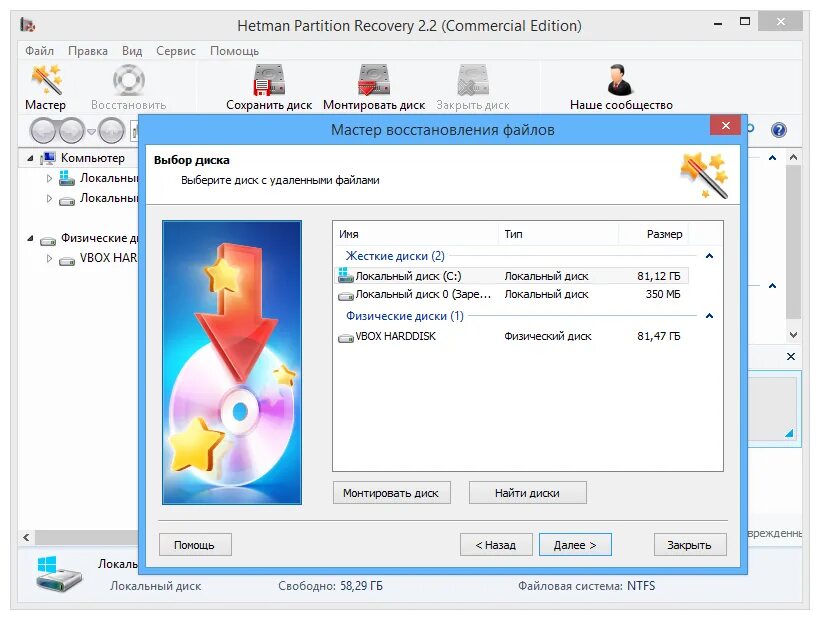The image size is (822, 627).
Task: Expand the second Локальный tree node
Action: pyautogui.click(x=49, y=199)
